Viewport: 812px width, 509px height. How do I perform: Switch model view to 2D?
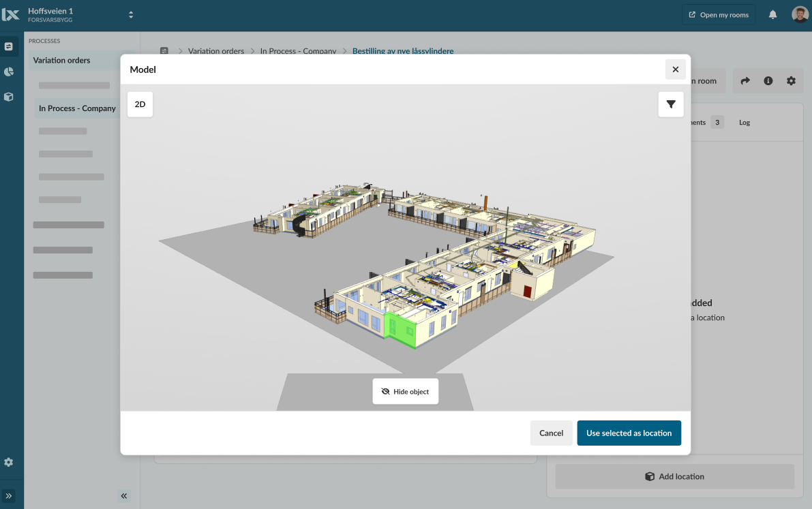click(140, 104)
